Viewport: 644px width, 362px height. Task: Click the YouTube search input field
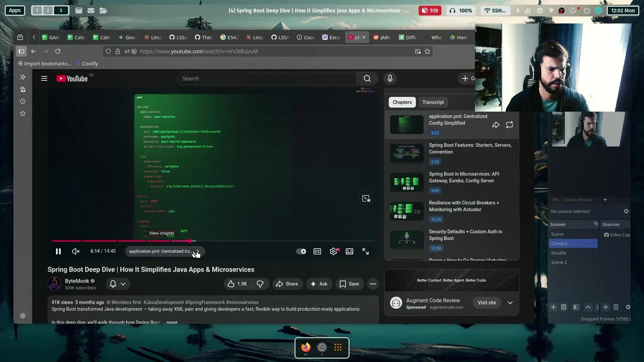coord(267,78)
